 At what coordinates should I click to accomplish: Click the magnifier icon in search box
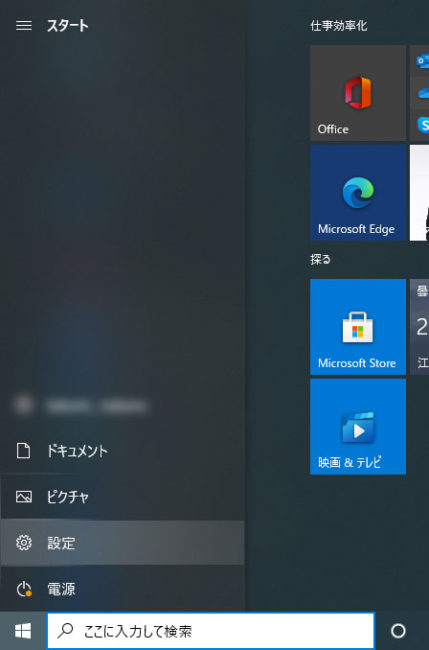(65, 631)
